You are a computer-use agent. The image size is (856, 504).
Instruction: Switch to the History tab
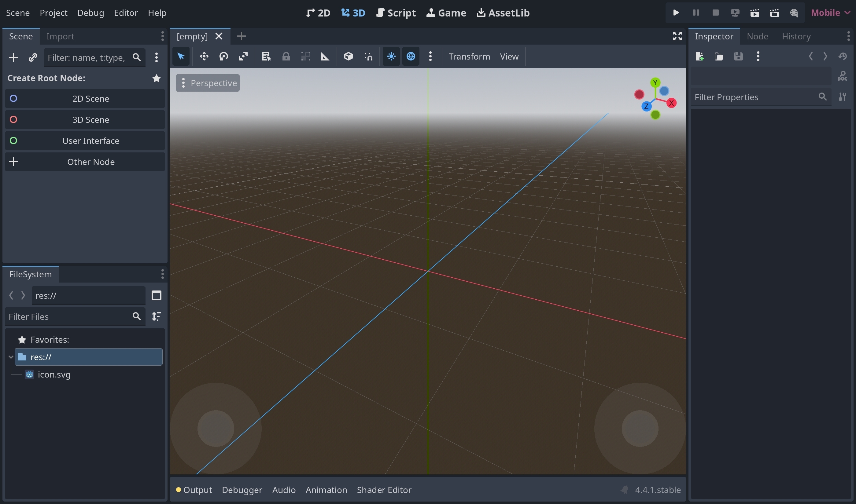point(796,36)
